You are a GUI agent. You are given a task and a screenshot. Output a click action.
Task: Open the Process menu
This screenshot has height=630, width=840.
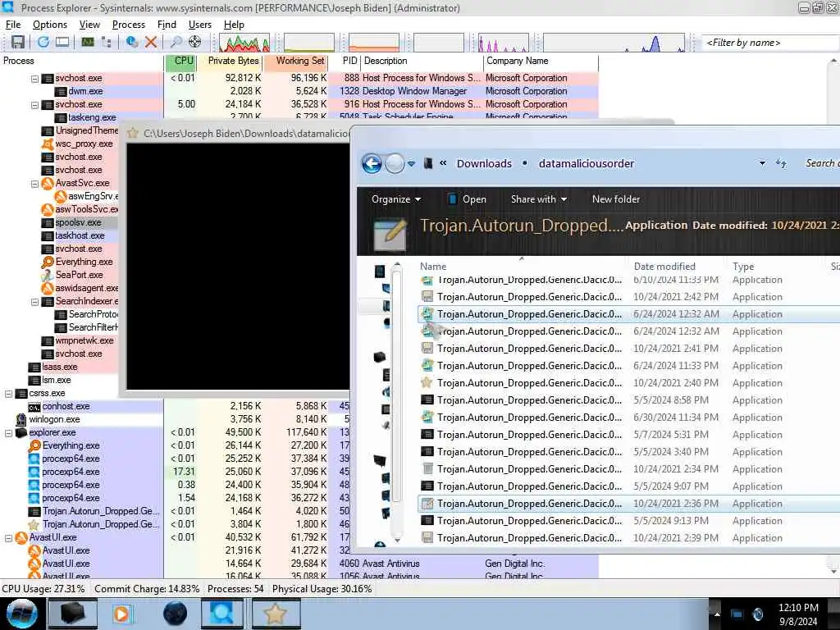coord(129,25)
